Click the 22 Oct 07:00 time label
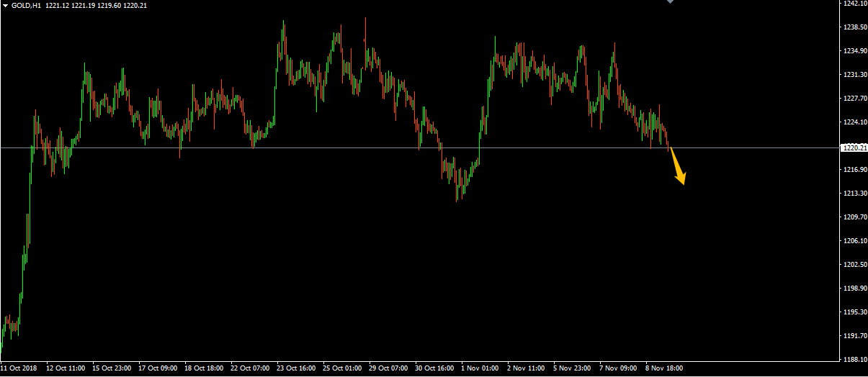This screenshot has width=868, height=377. tap(250, 368)
